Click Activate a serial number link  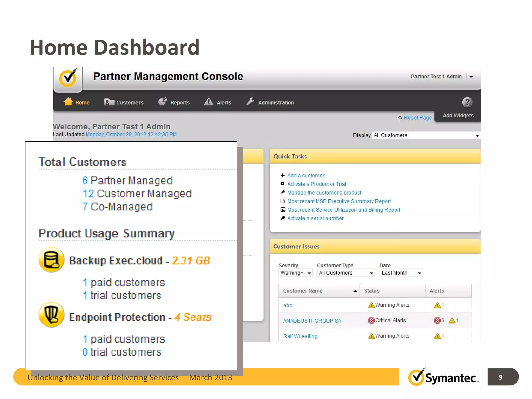(315, 218)
